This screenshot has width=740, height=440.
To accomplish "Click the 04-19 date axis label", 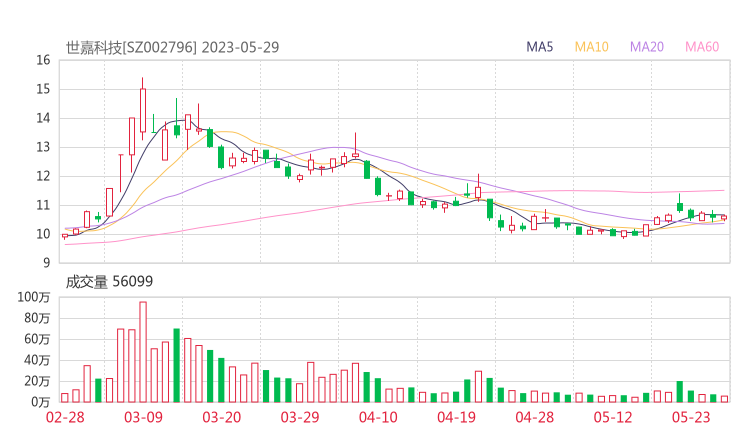I will [456, 417].
